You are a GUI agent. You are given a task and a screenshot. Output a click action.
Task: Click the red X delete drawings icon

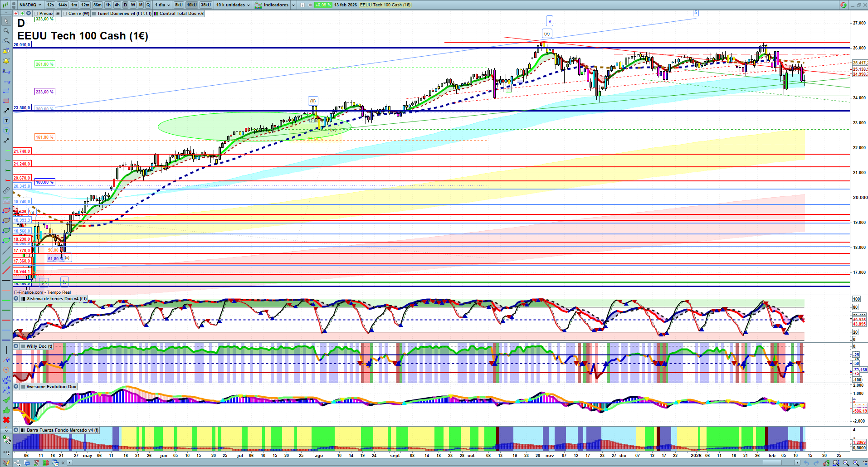[6, 420]
